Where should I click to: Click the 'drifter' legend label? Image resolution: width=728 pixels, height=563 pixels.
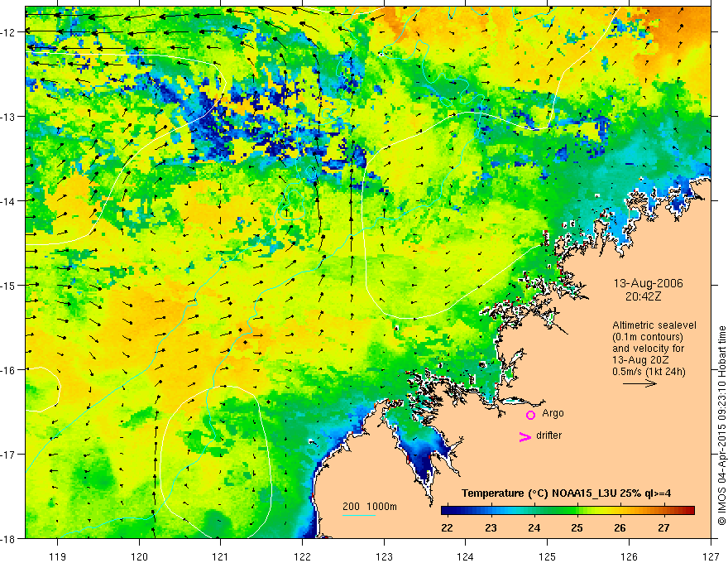[x=548, y=435]
